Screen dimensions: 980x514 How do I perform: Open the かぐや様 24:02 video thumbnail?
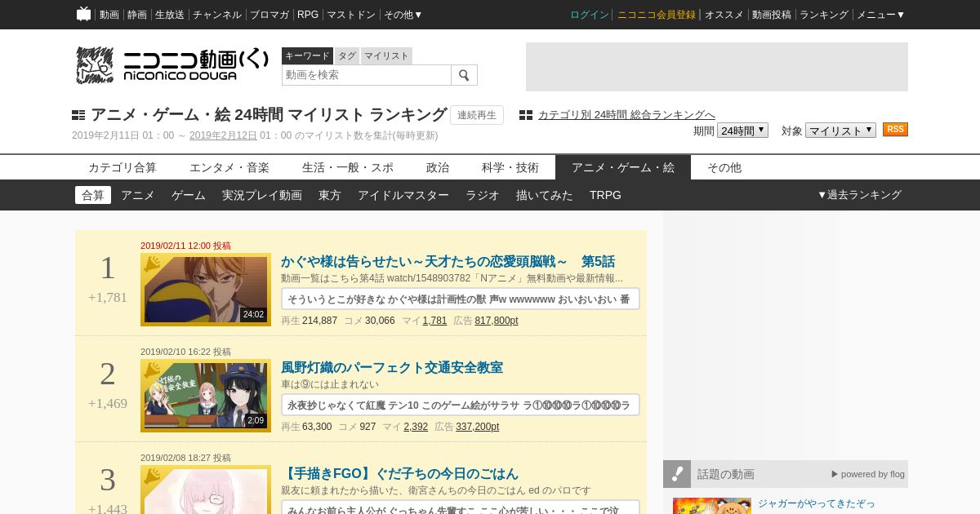(206, 289)
